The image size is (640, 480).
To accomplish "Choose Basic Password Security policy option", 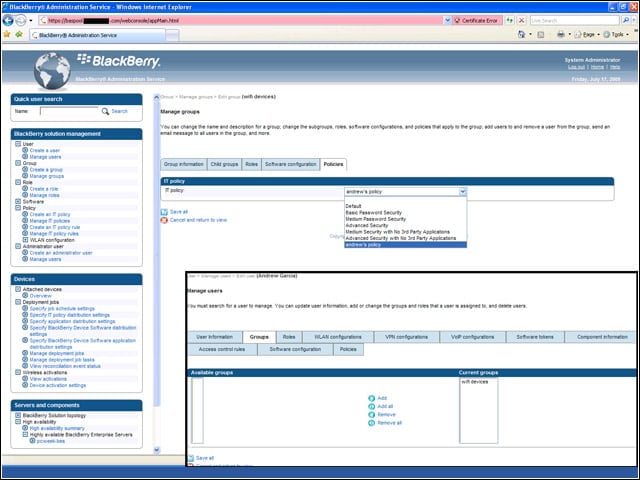I will coord(405,213).
